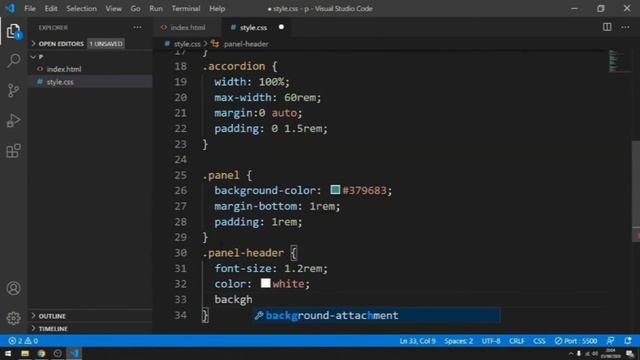Click the split editor right icon
Viewport: 640px width, 360px height.
[607, 27]
